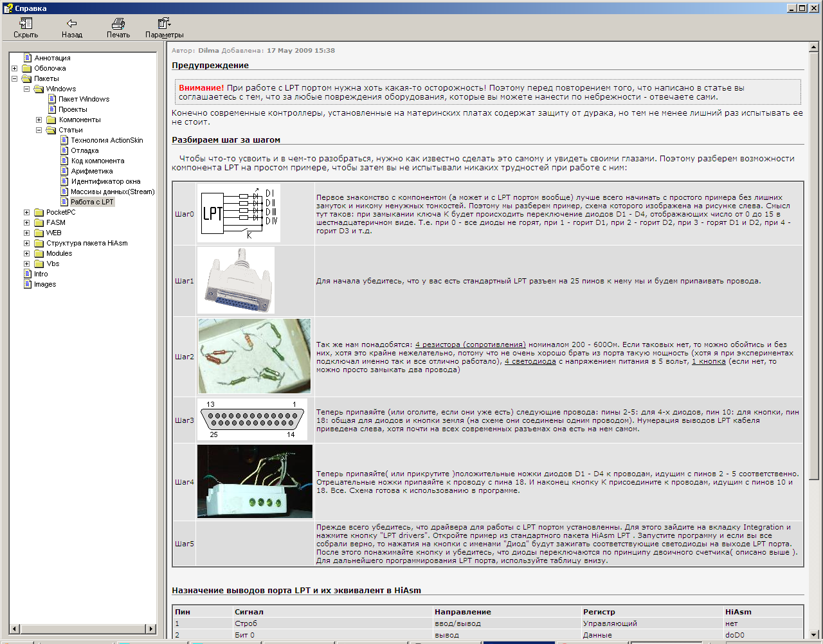
Task: Click the LPT connector photo in Шаг1
Action: 236,280
